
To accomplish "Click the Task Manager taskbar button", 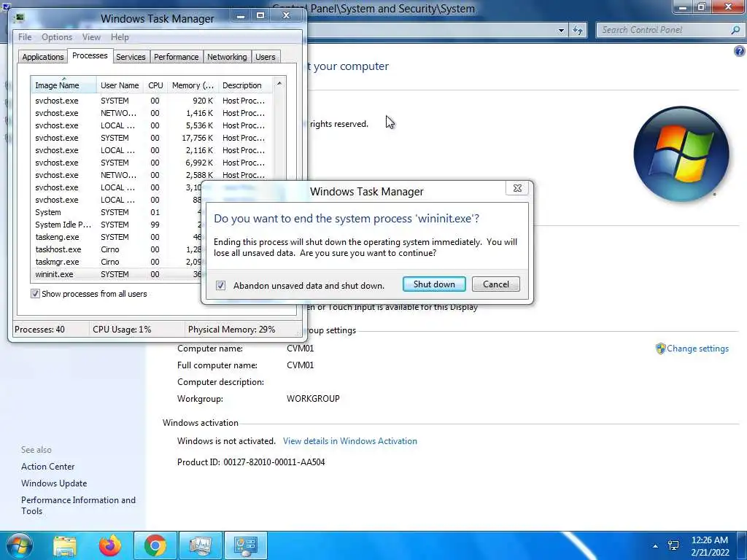I will [201, 545].
